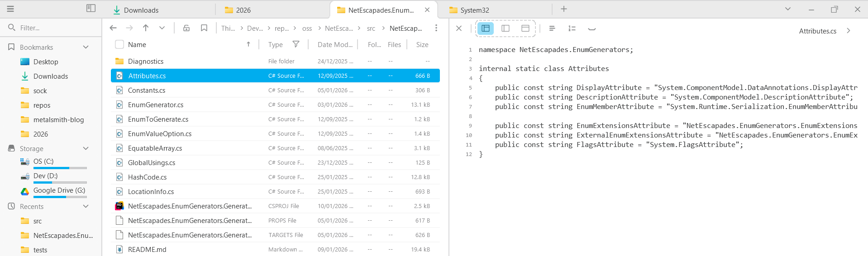Switch to the System32 tab
This screenshot has height=256, width=868.
(497, 10)
